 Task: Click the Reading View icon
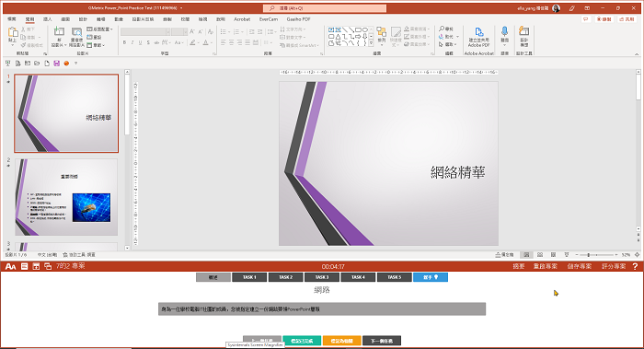click(553, 255)
